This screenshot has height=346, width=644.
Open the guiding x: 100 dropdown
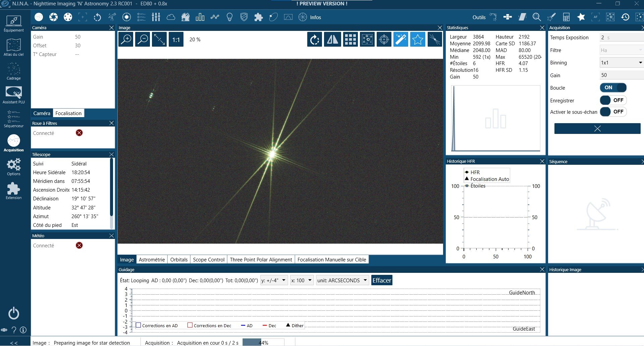[302, 280]
